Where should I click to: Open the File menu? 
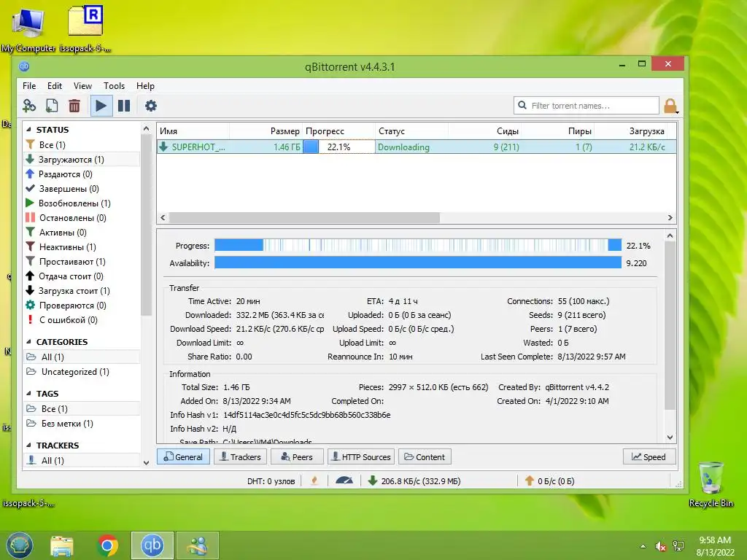pyautogui.click(x=29, y=86)
